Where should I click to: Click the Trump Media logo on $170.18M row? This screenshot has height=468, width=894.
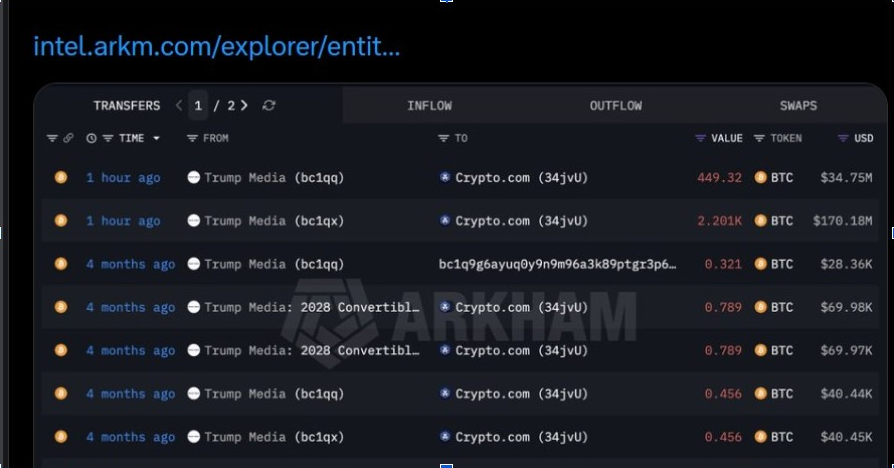coord(194,221)
